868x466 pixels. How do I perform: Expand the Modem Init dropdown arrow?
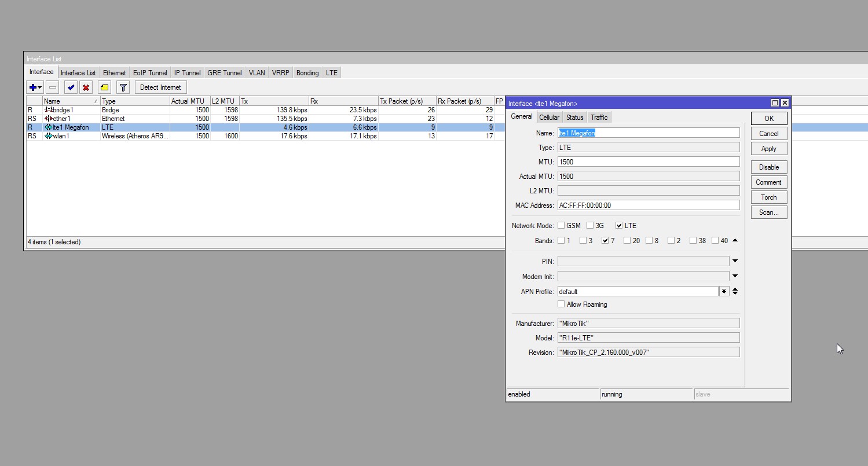pyautogui.click(x=735, y=276)
